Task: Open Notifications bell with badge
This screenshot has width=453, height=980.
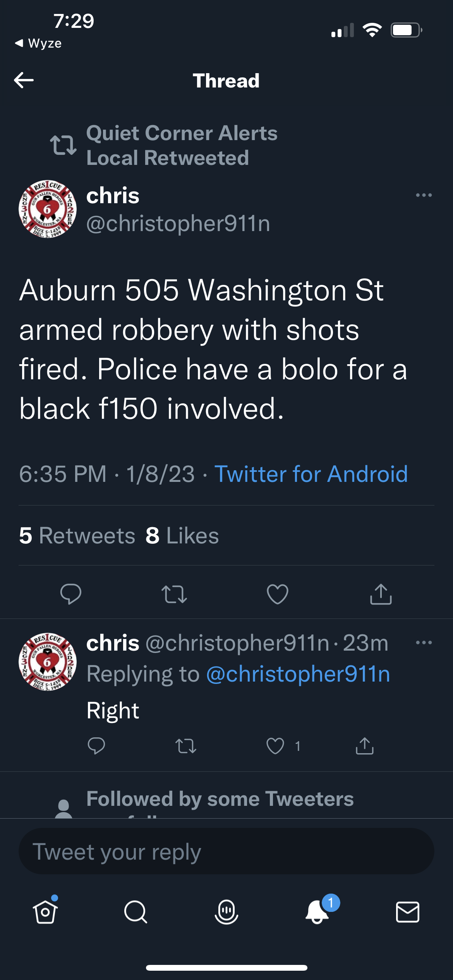Action: point(317,911)
